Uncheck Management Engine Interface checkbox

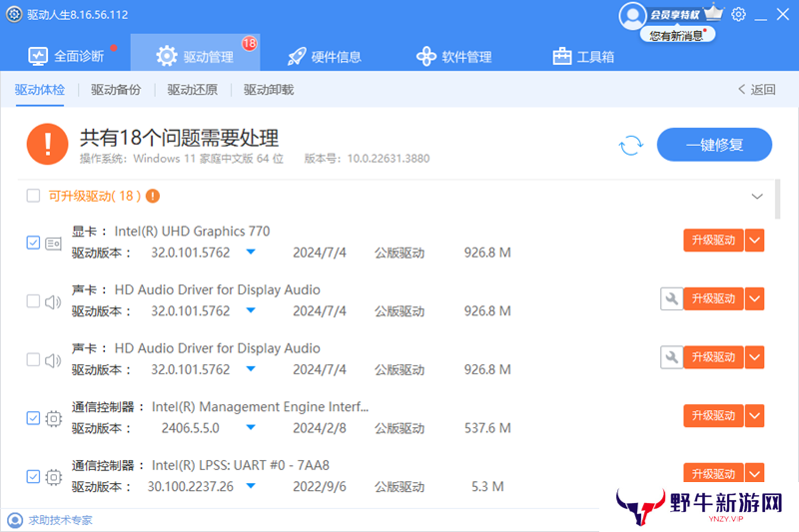[x=33, y=418]
